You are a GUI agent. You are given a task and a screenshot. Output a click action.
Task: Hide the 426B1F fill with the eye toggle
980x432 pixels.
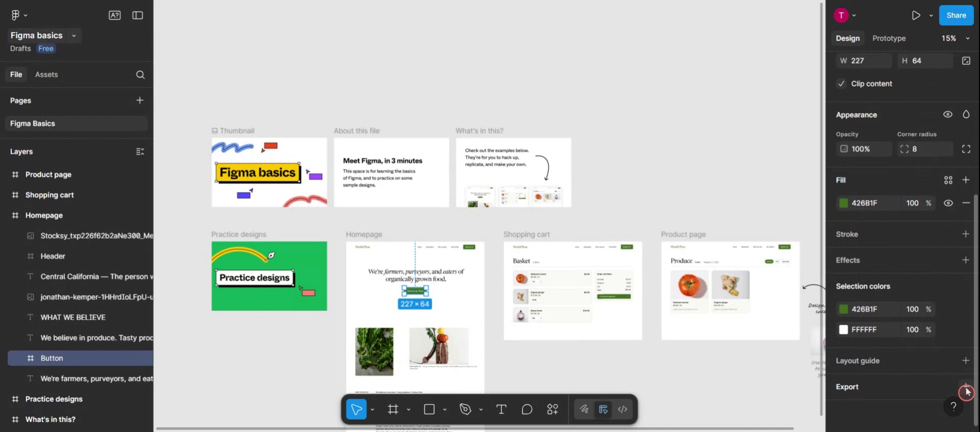948,203
